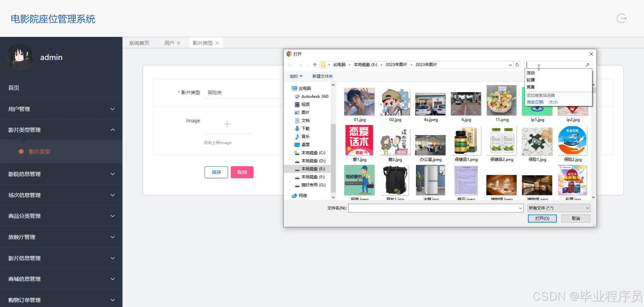Click the 大小 search filter link
Viewport: 644px width, 307px height.
[553, 102]
